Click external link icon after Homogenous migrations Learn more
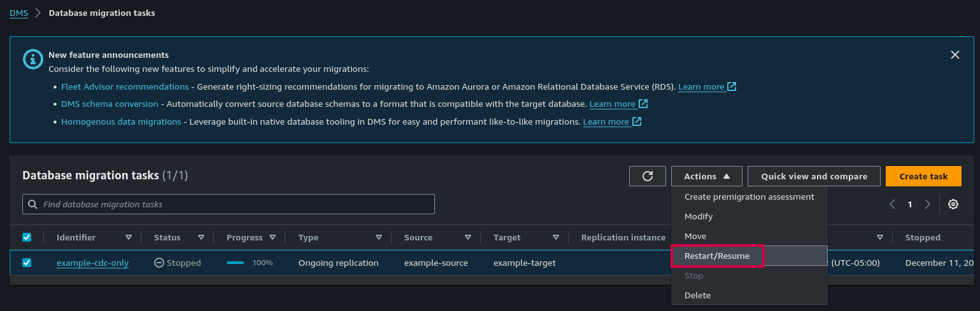The height and width of the screenshot is (311, 980). click(x=636, y=121)
